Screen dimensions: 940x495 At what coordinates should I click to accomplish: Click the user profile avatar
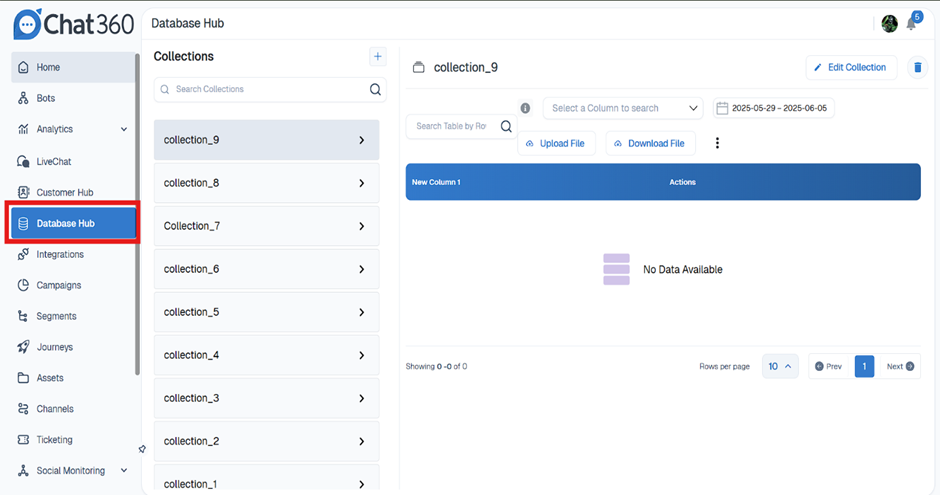click(x=889, y=24)
